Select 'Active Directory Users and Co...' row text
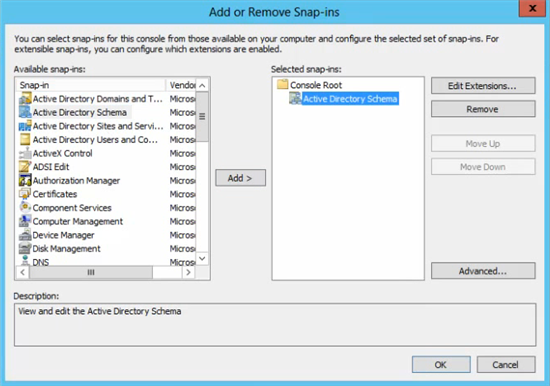Screen dimensions: 550x386 pyautogui.click(x=95, y=140)
